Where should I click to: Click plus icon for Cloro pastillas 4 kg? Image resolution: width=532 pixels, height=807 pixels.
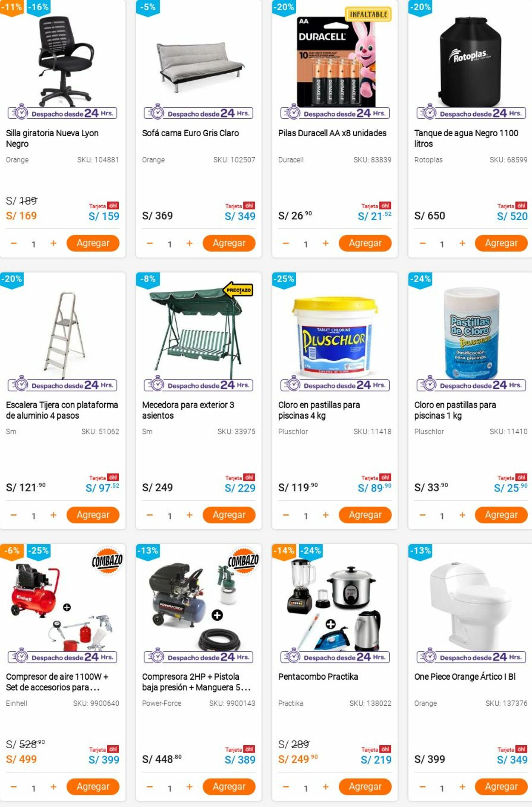coord(326,515)
